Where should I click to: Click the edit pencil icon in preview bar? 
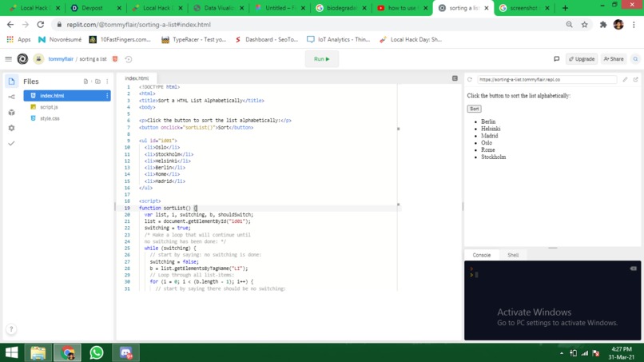[625, 80]
